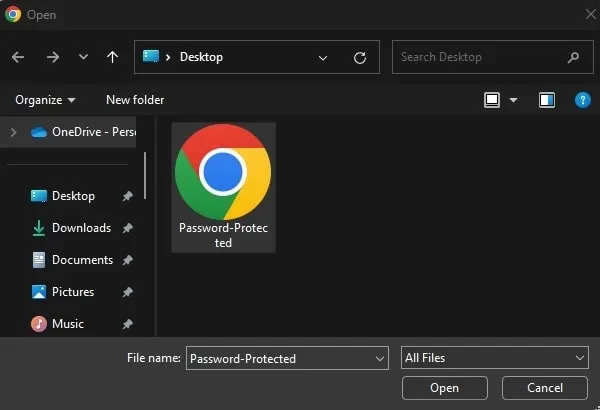Open the All Files type dropdown
The image size is (600, 410).
pyautogui.click(x=494, y=358)
